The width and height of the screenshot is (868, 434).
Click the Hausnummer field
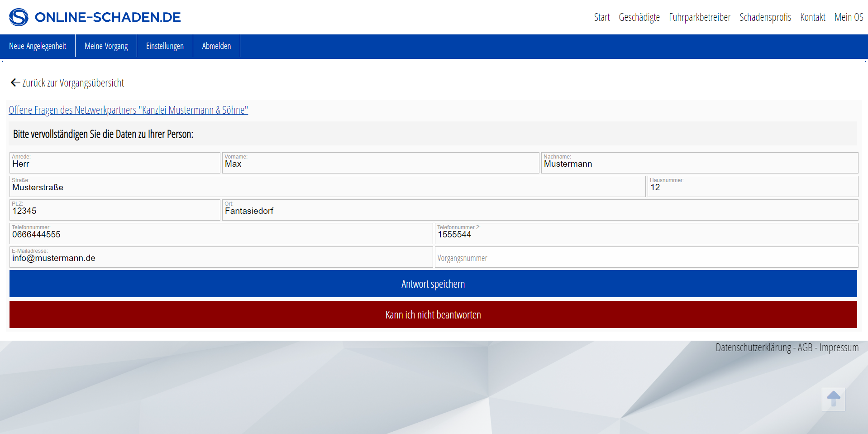pos(752,188)
